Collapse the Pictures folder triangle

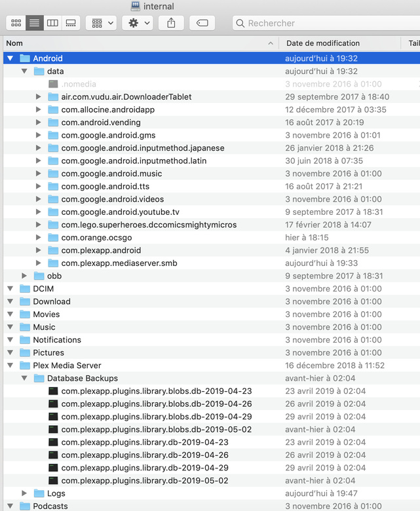point(10,352)
